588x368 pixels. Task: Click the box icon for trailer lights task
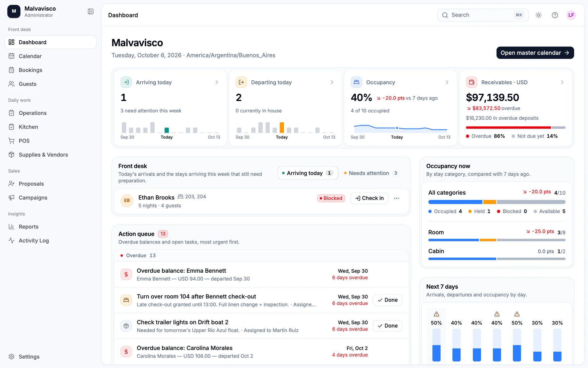126,326
